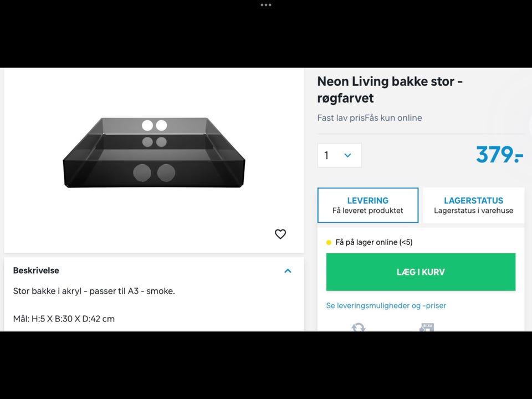Click the Mål dimensions text line
The height and width of the screenshot is (399, 532).
point(64,319)
